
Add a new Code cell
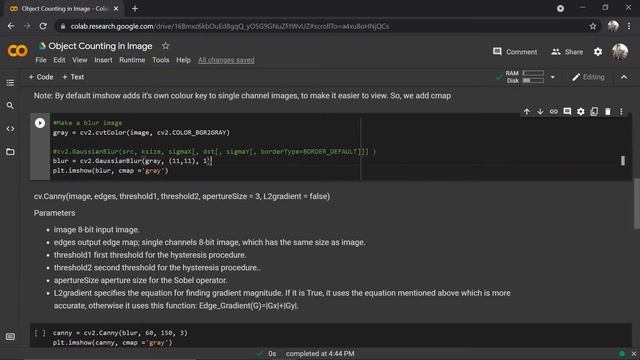tap(41, 77)
